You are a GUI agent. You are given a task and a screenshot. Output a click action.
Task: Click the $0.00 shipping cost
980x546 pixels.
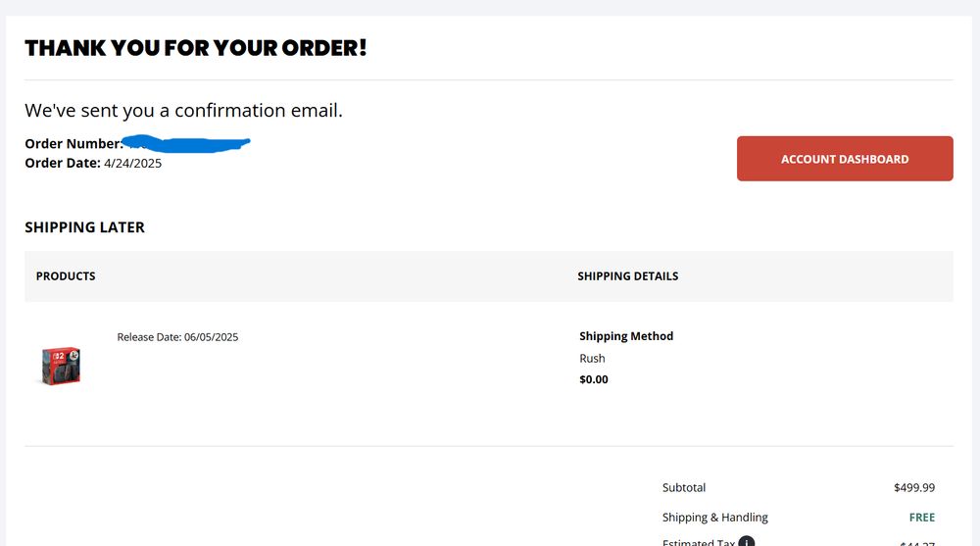(594, 379)
